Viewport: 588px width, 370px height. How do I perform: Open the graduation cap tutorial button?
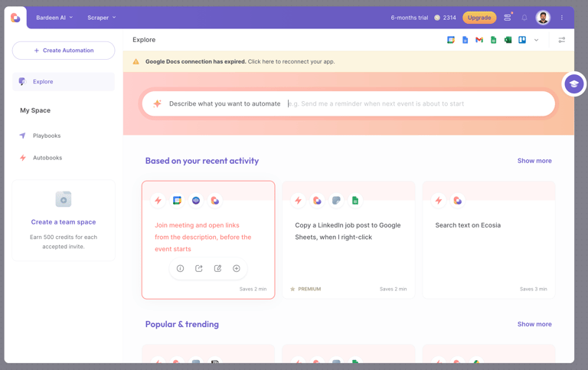[573, 83]
